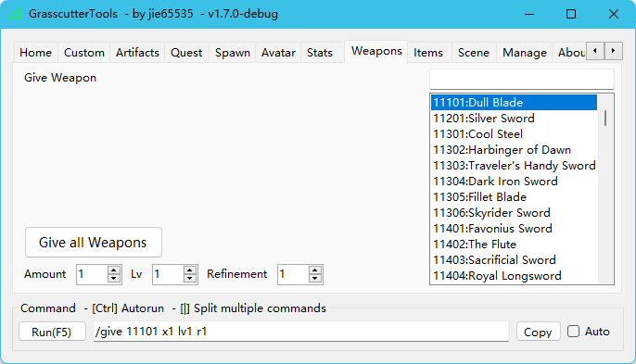The width and height of the screenshot is (636, 364).
Task: Switch to the Artifacts tab
Action: point(137,53)
